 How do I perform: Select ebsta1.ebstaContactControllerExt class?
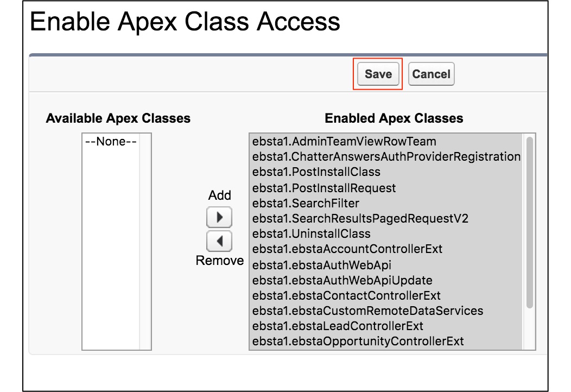pyautogui.click(x=346, y=296)
